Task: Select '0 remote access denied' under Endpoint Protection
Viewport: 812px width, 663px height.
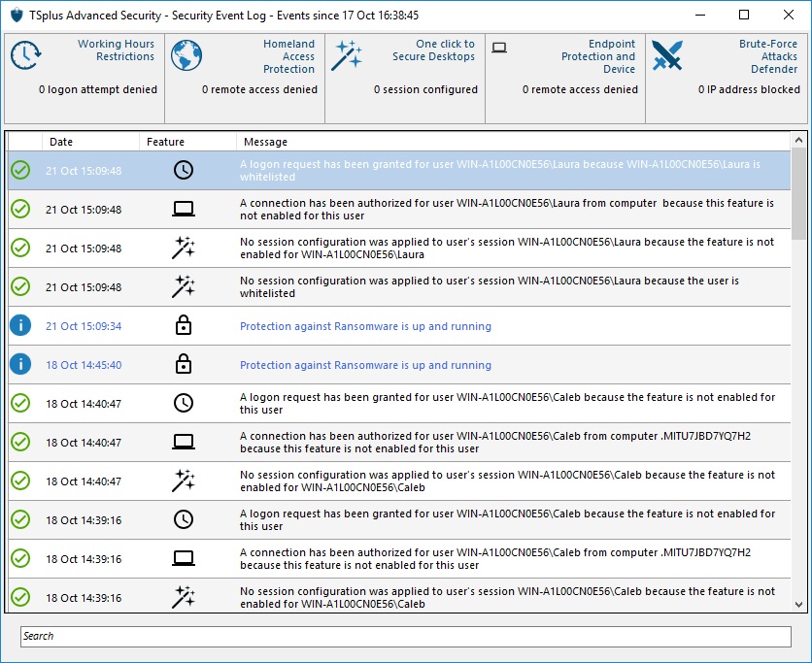Action: [x=580, y=89]
